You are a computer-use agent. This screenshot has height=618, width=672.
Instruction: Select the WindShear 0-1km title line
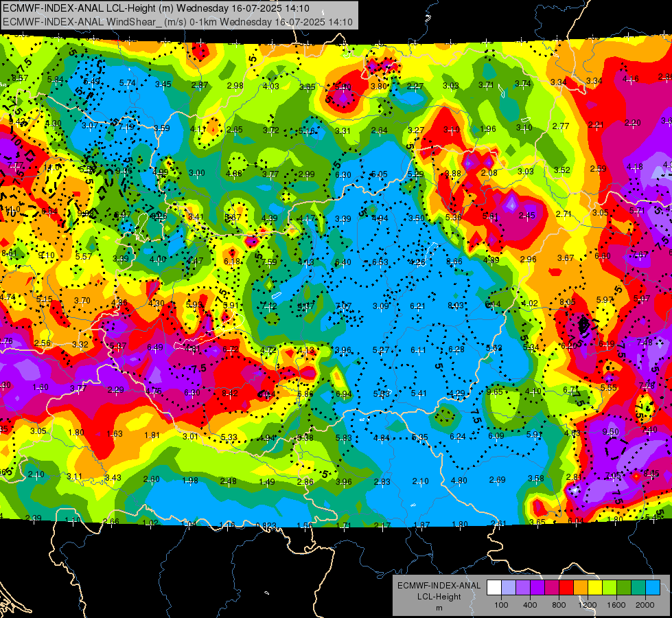tap(177, 22)
